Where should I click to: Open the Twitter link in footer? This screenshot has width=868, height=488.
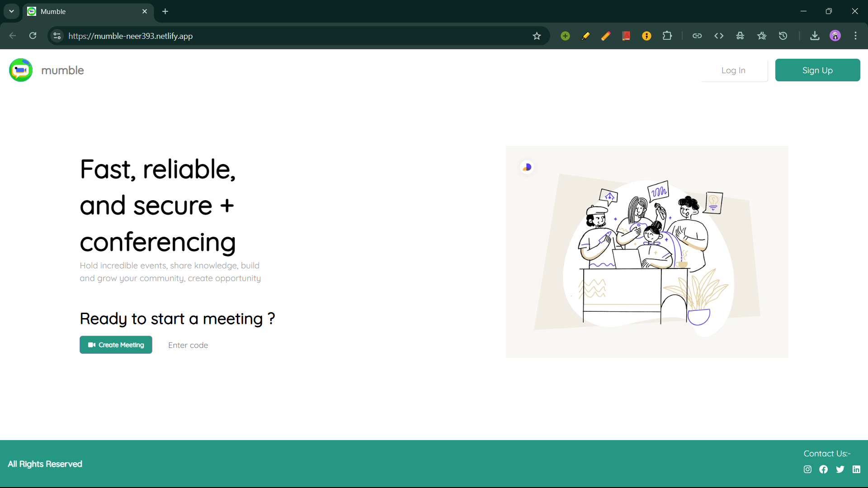[x=840, y=469]
